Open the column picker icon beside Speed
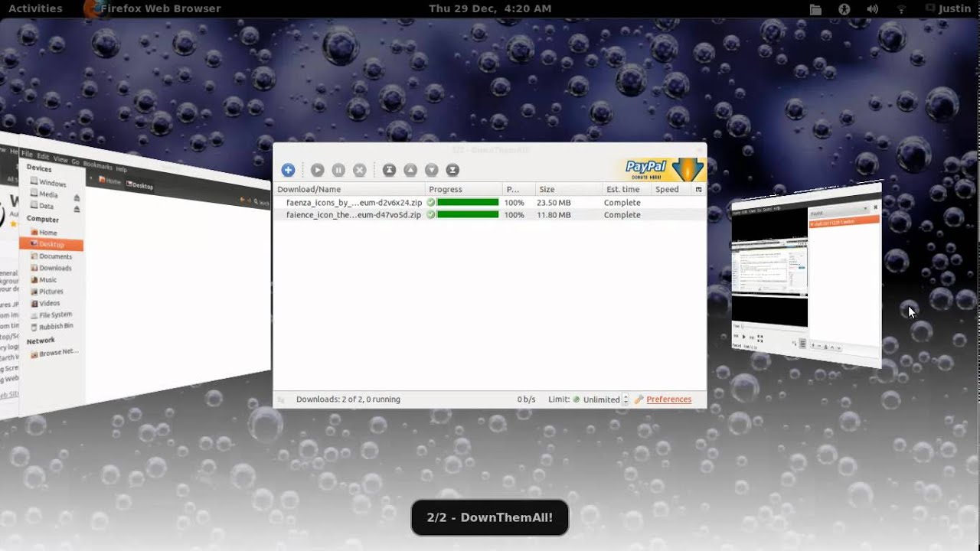 [698, 190]
